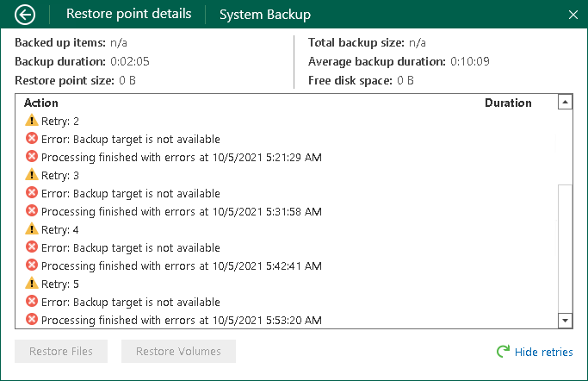
Task: Click the back arrow icon
Action: click(x=25, y=15)
